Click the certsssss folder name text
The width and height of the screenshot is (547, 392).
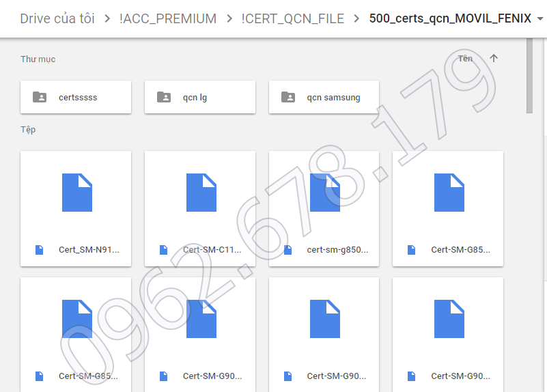(78, 97)
